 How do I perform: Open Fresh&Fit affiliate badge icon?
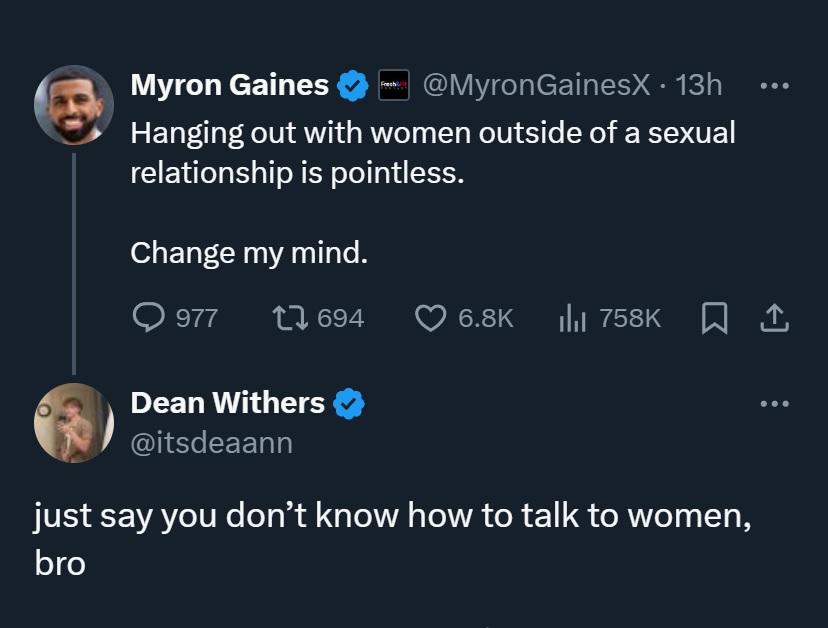click(x=394, y=85)
